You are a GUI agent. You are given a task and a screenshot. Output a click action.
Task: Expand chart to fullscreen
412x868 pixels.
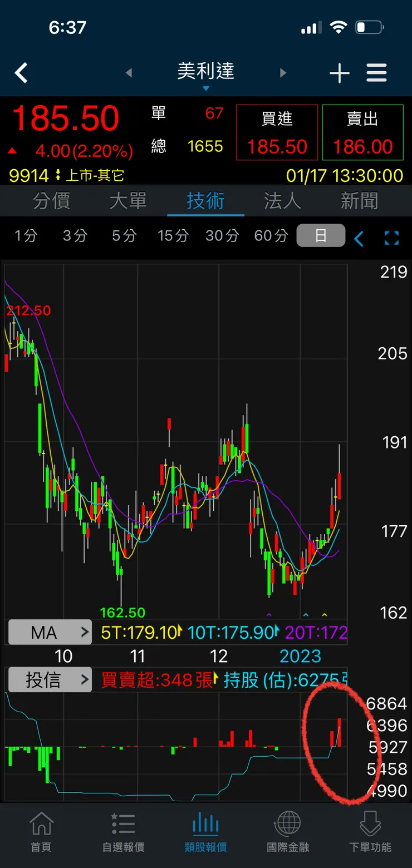(x=392, y=239)
